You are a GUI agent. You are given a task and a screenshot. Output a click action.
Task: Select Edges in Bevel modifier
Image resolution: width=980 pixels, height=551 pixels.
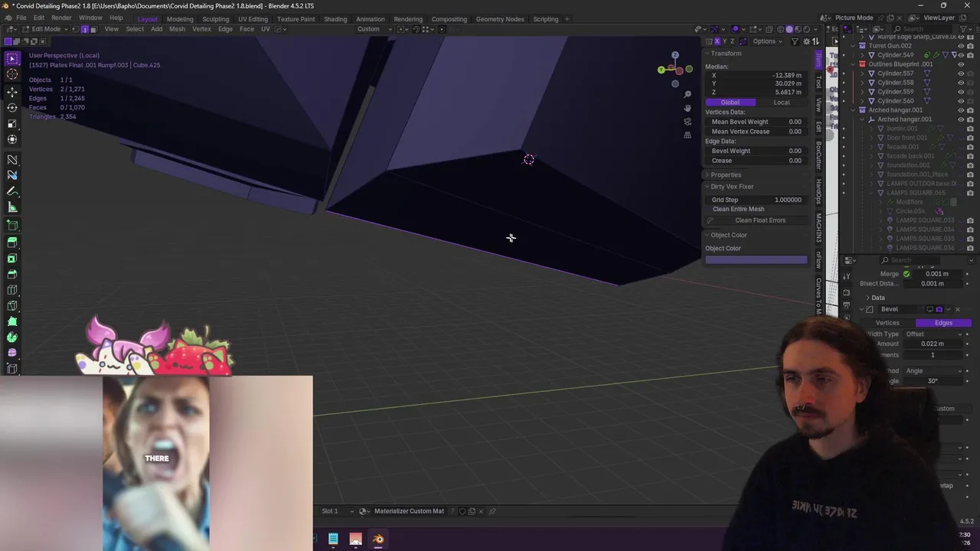943,323
